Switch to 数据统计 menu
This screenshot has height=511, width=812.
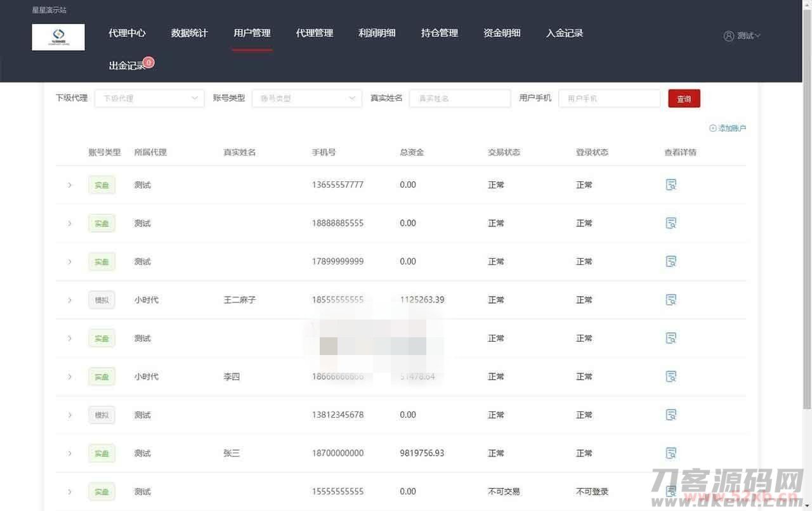189,33
